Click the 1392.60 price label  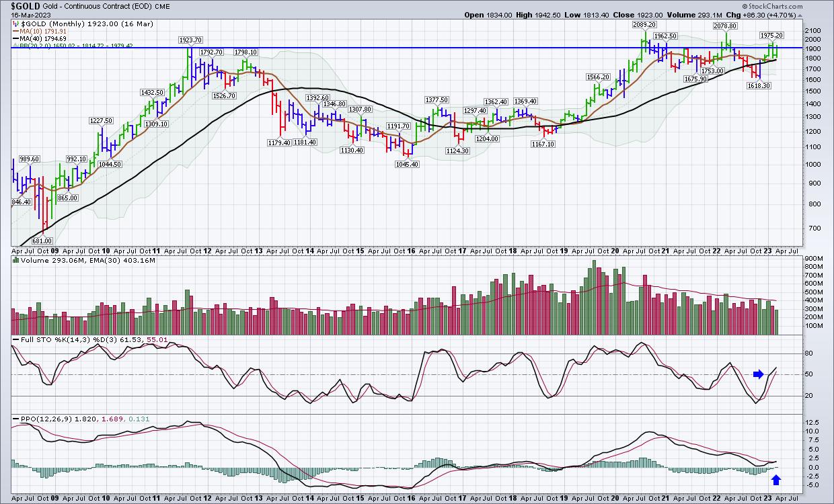pyautogui.click(x=317, y=98)
